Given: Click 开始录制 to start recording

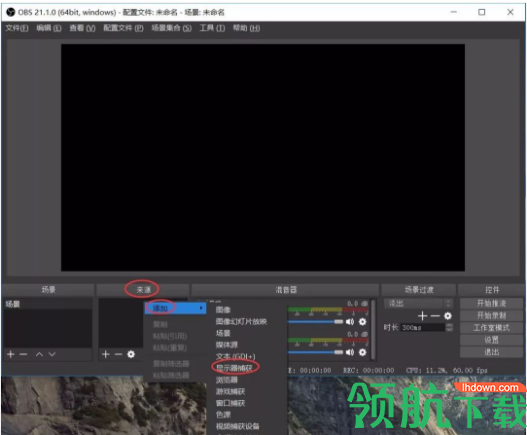Looking at the screenshot, I should pyautogui.click(x=491, y=316).
